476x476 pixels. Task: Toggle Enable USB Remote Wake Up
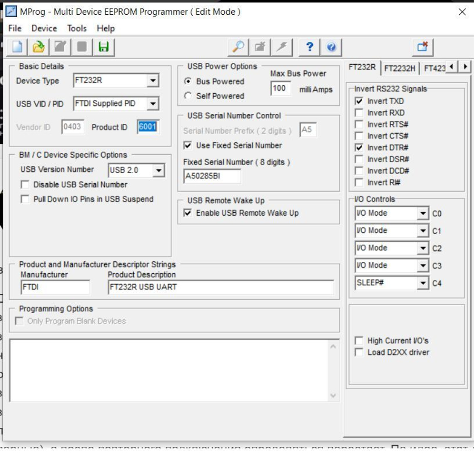[188, 212]
